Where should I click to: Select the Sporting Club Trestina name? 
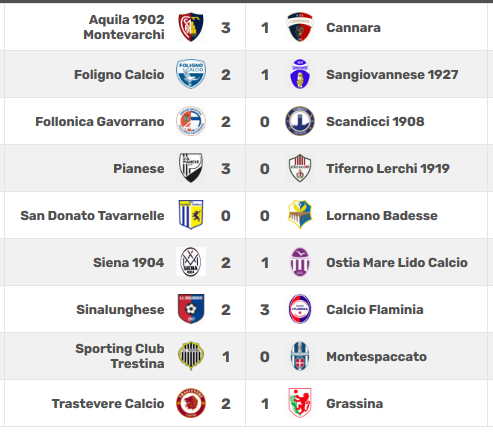(120, 356)
